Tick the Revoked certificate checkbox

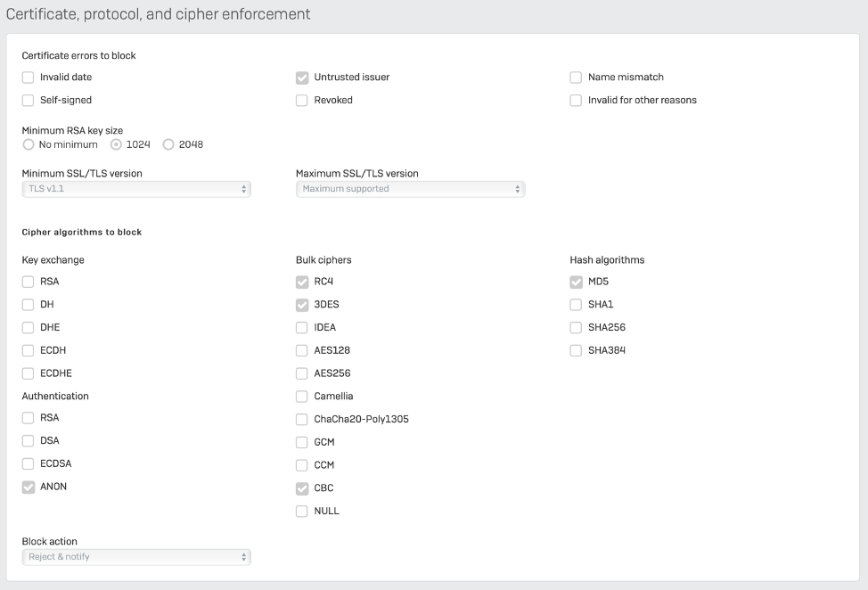click(x=302, y=101)
